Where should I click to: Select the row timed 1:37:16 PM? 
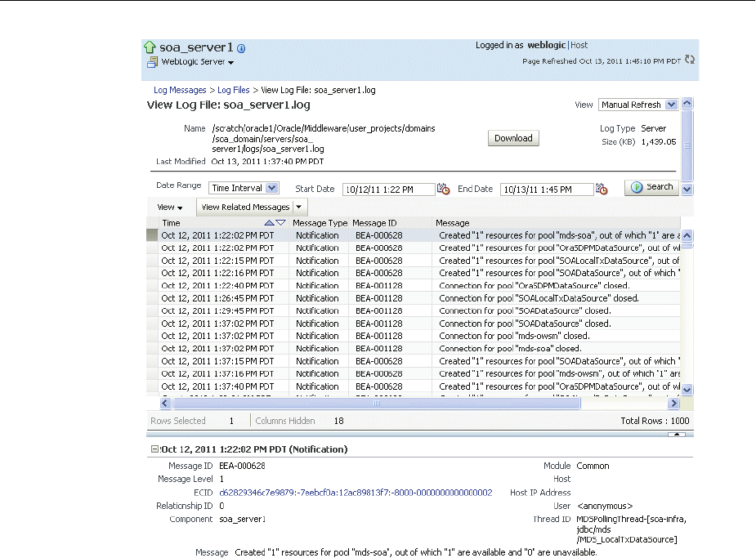[414, 373]
